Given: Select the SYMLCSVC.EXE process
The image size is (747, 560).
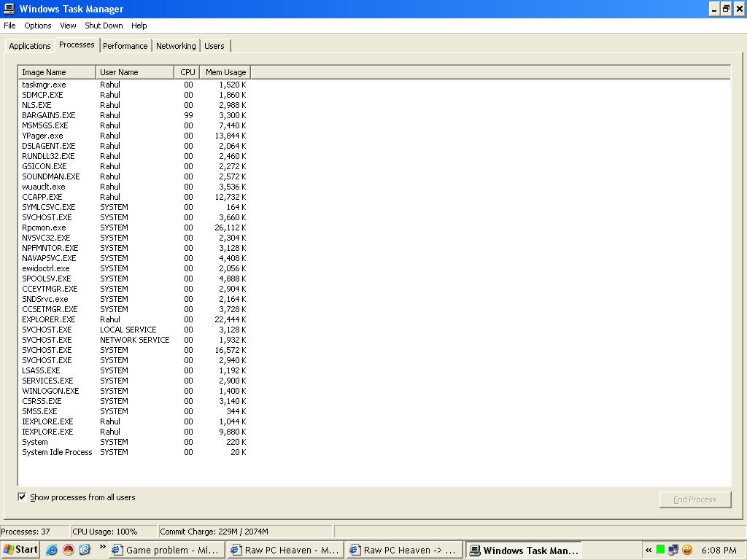Looking at the screenshot, I should tap(134, 207).
